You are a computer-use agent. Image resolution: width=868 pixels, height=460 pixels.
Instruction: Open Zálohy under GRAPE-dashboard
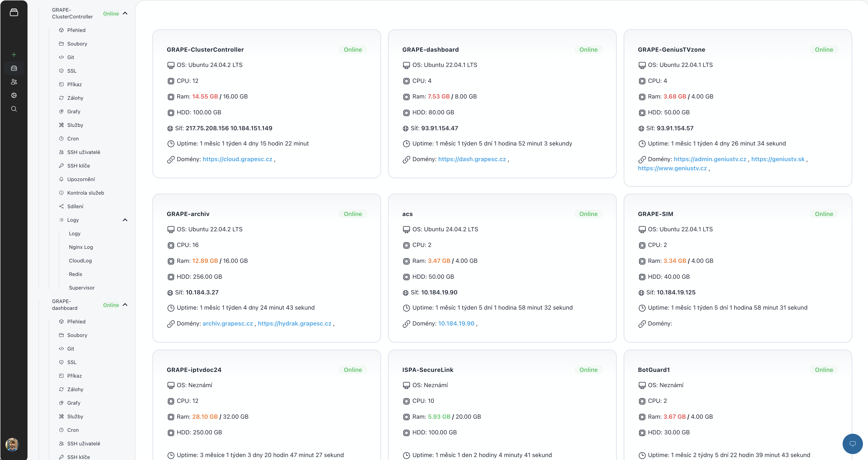75,389
